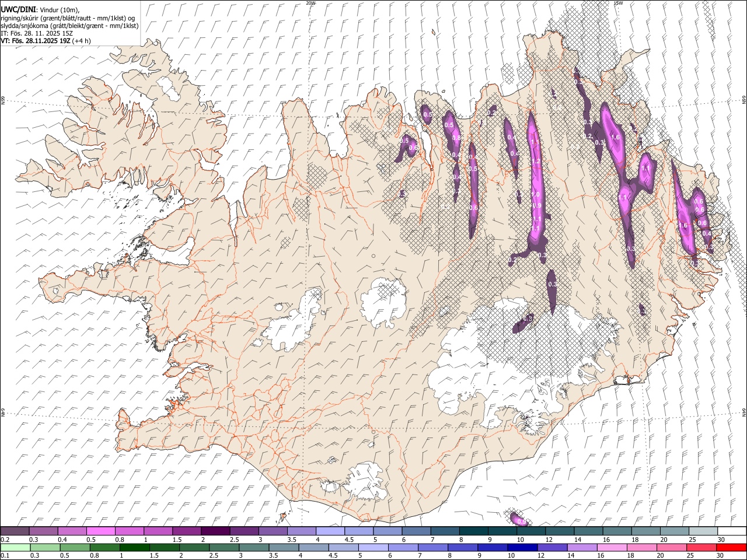Select the darkest purple swatch at 2, upper legend
747x560 pixels.
215,531
